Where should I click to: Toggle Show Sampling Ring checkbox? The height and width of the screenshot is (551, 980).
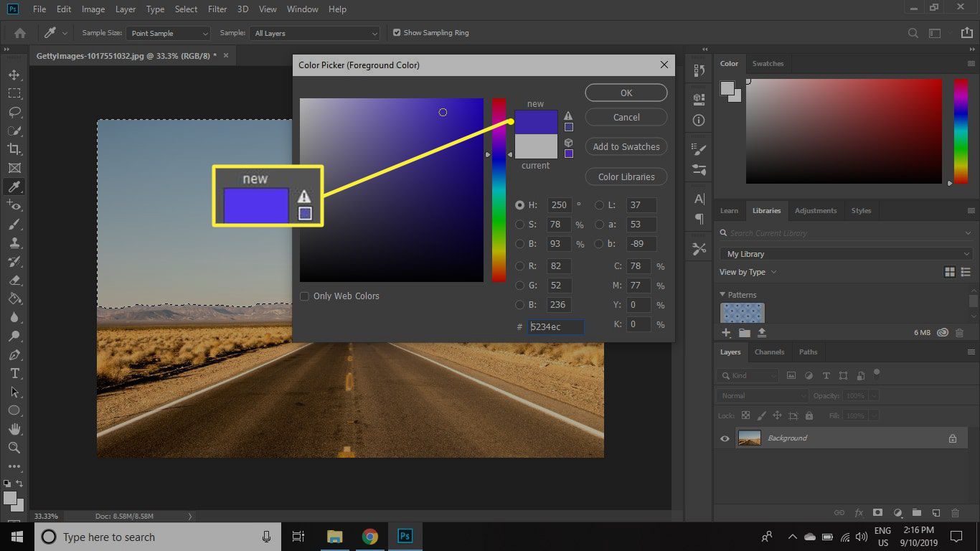397,32
